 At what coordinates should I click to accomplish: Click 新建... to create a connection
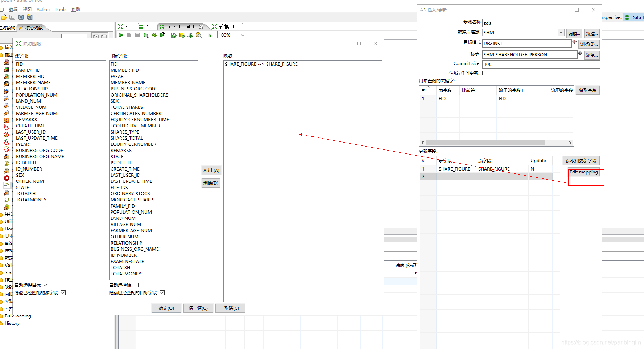click(592, 34)
